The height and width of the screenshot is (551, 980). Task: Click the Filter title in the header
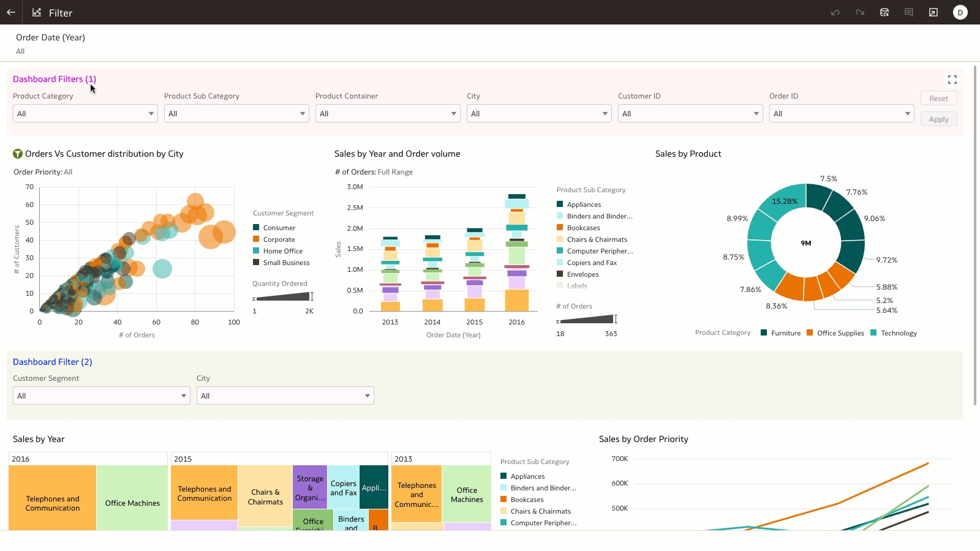pos(61,12)
